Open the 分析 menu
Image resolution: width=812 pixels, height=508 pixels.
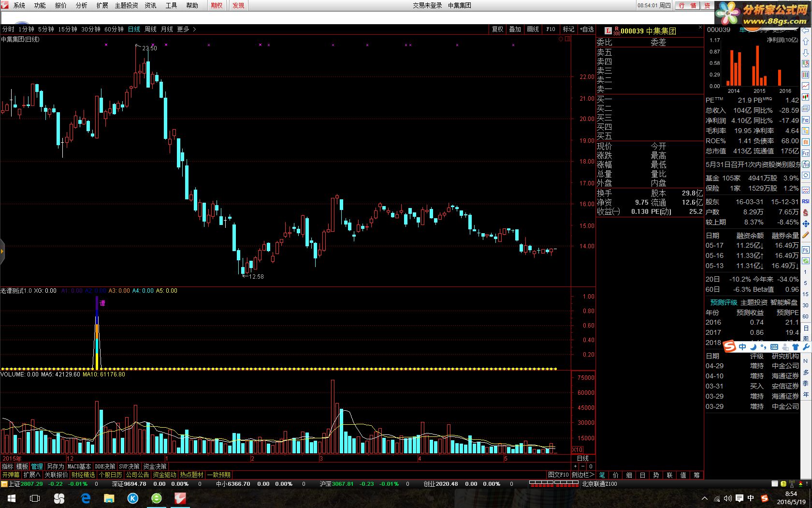pyautogui.click(x=82, y=5)
